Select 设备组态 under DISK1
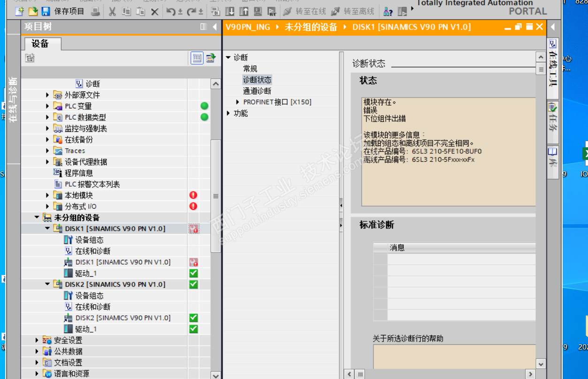The width and height of the screenshot is (588, 379). 89,240
